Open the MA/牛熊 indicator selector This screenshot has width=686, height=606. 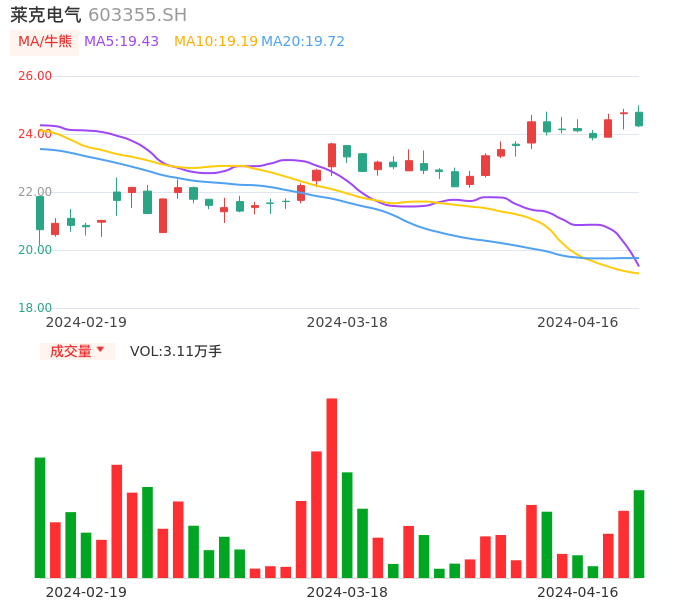(45, 42)
